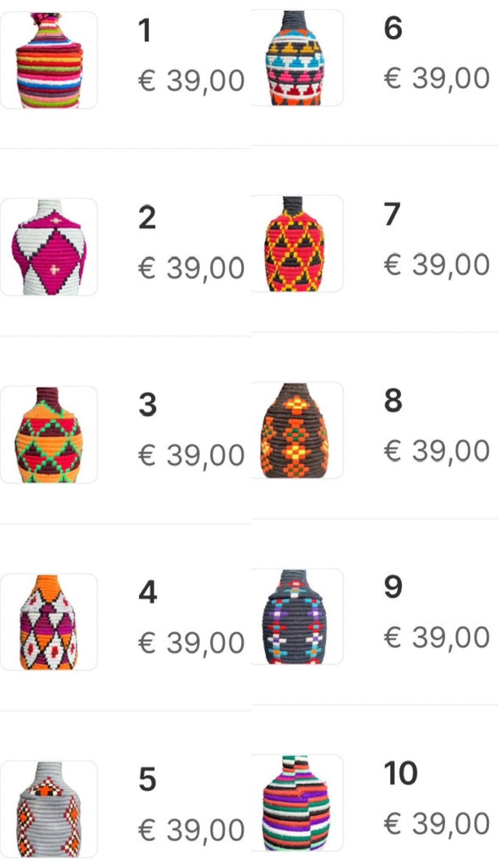Open the dark navy basket thumbnail 9
Screen dimensions: 498x868
point(297,616)
